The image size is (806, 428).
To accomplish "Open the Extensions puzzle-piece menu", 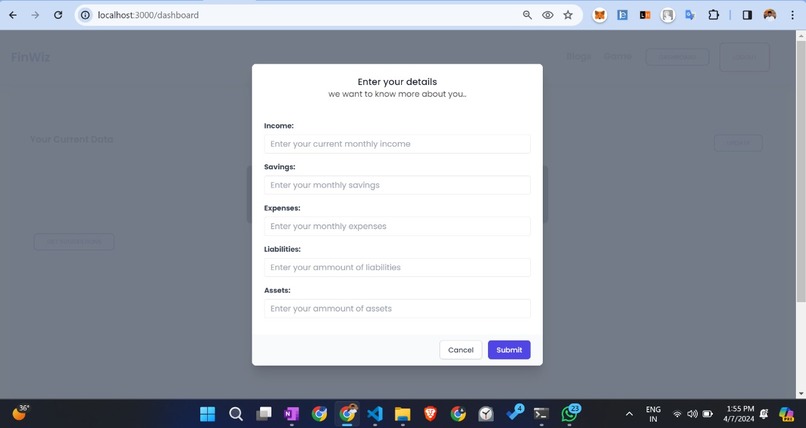I will 713,15.
